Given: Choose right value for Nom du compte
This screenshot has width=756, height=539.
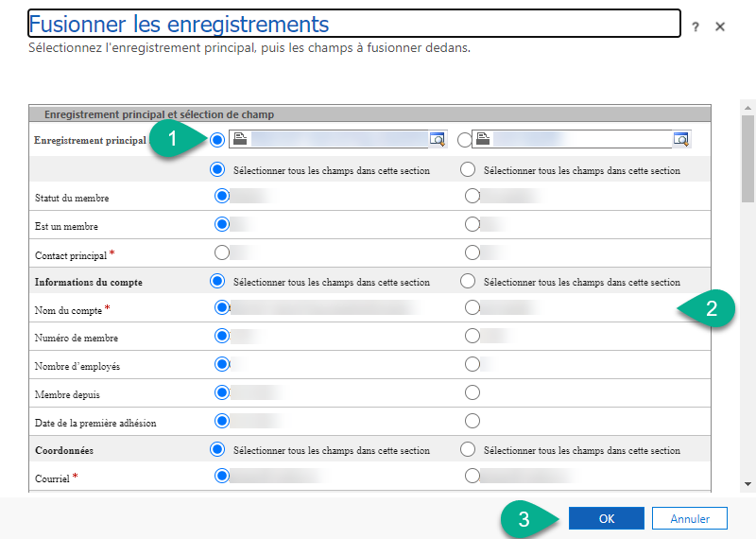Looking at the screenshot, I should tap(472, 307).
